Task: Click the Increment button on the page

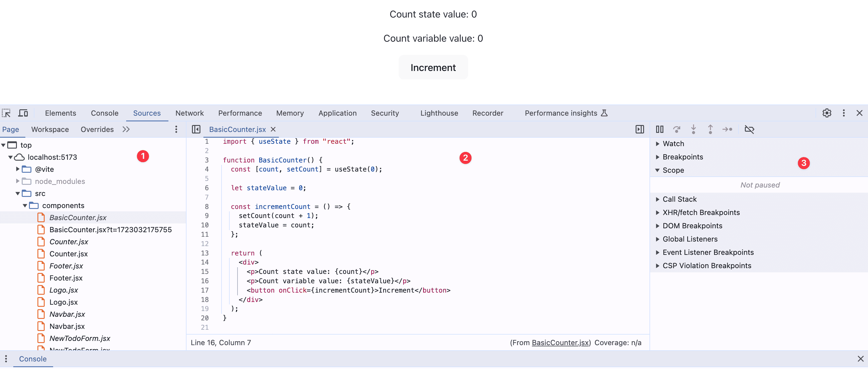Action: coord(433,67)
